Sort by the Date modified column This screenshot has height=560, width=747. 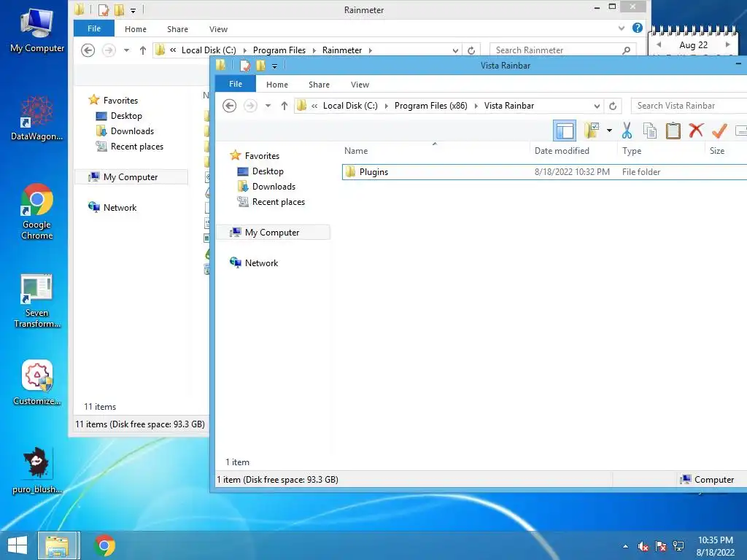tap(562, 150)
